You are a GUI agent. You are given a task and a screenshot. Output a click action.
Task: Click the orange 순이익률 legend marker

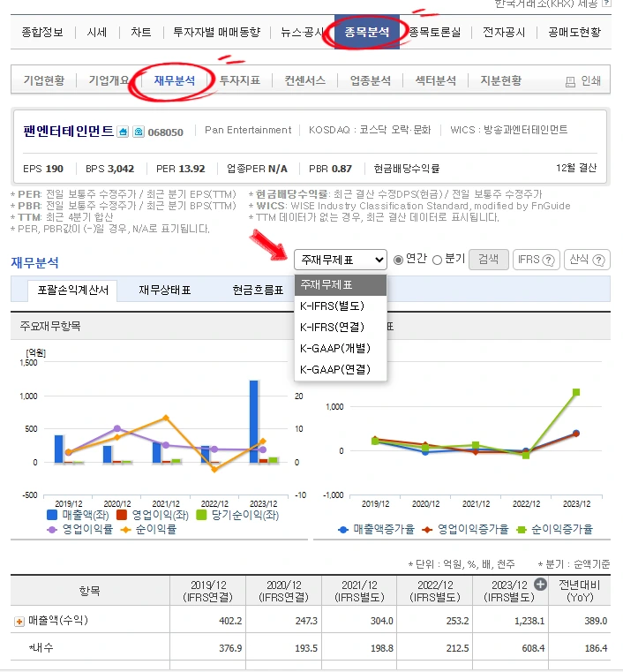(125, 530)
